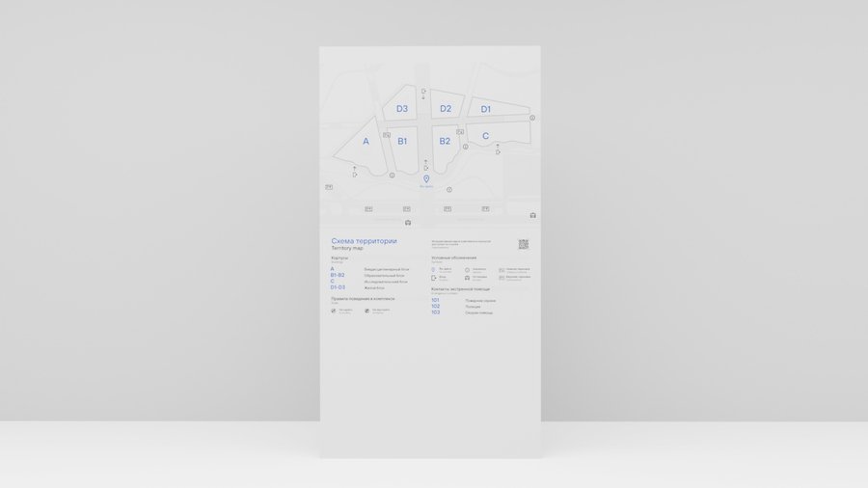Click the bus icon in the legend

tap(467, 278)
